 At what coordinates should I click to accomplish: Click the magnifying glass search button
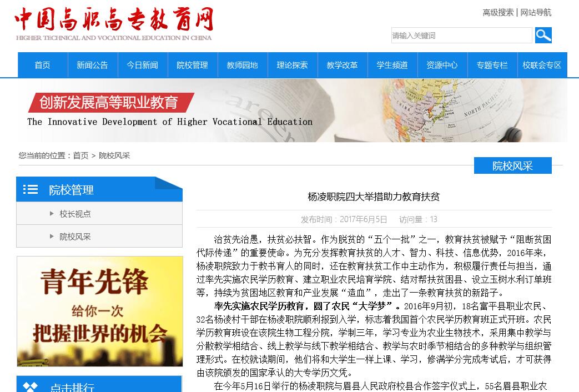543,36
